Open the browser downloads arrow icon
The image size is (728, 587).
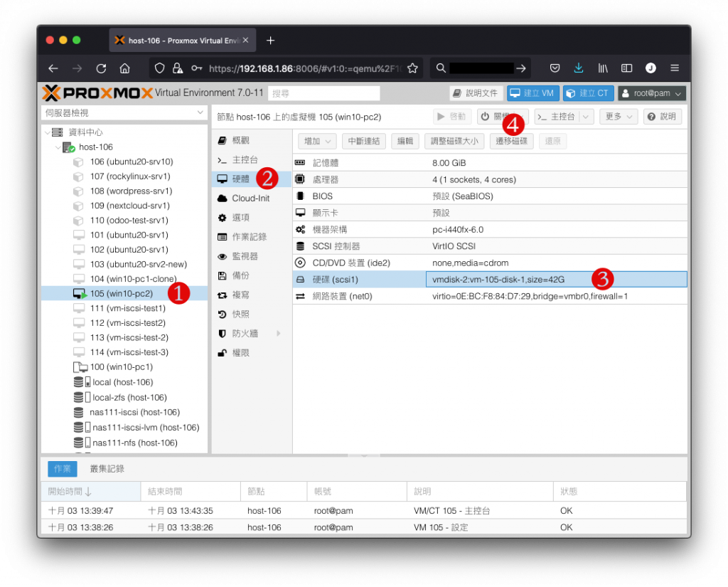coord(579,68)
